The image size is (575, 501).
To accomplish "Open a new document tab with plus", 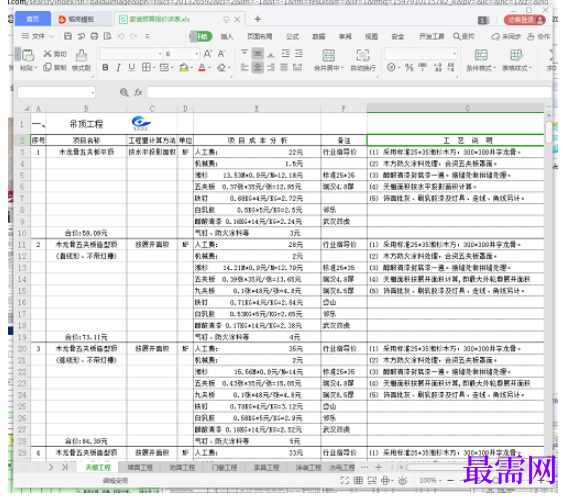I will [258, 19].
